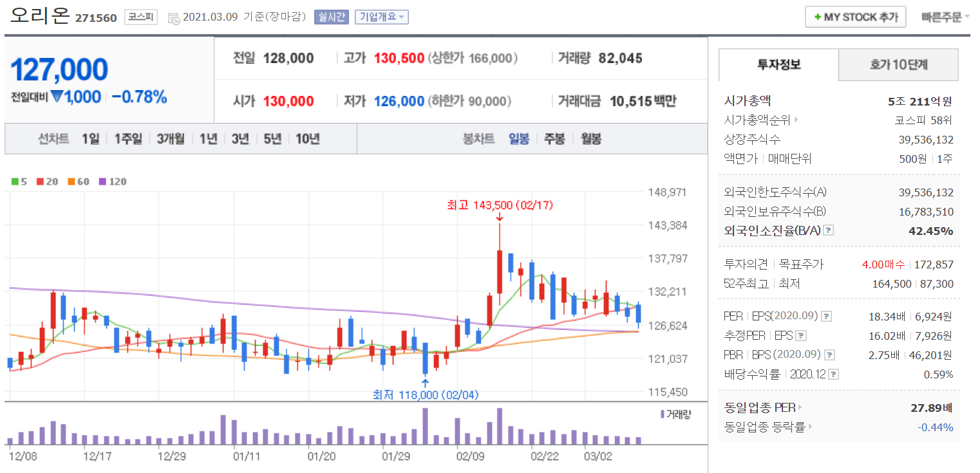The height and width of the screenshot is (473, 980).
Task: Click the 전일 value 128,000
Action: tap(288, 59)
